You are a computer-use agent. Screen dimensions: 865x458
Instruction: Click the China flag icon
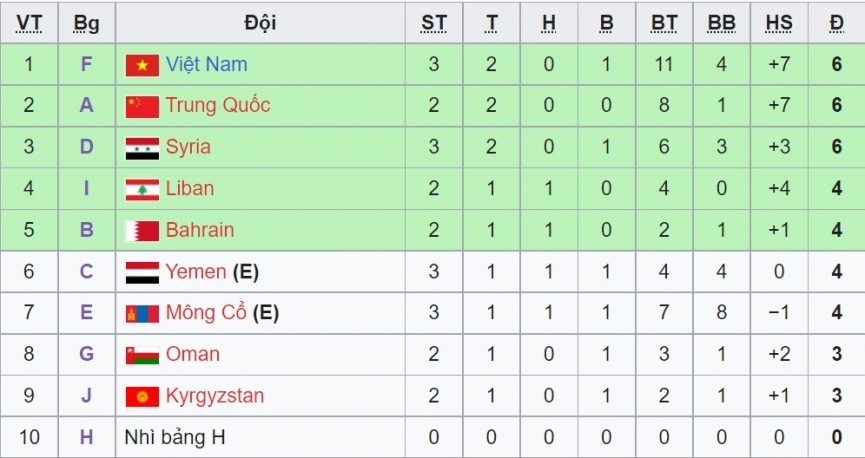[142, 107]
